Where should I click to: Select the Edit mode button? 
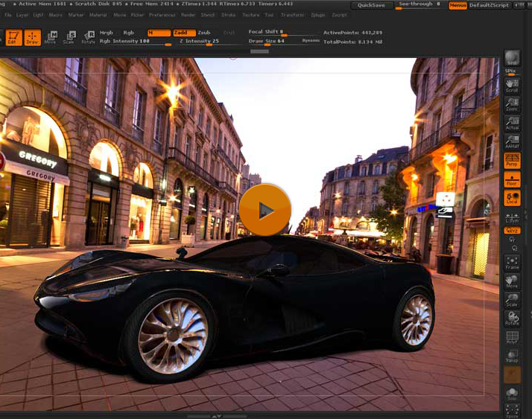click(13, 37)
